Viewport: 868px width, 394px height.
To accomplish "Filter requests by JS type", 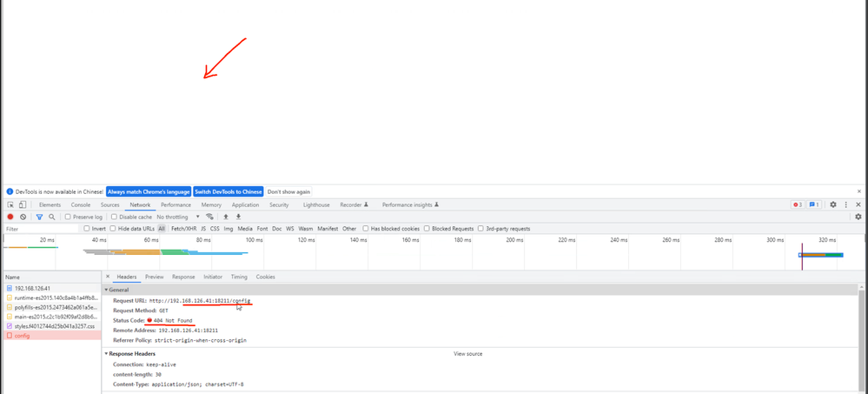I will pos(203,228).
